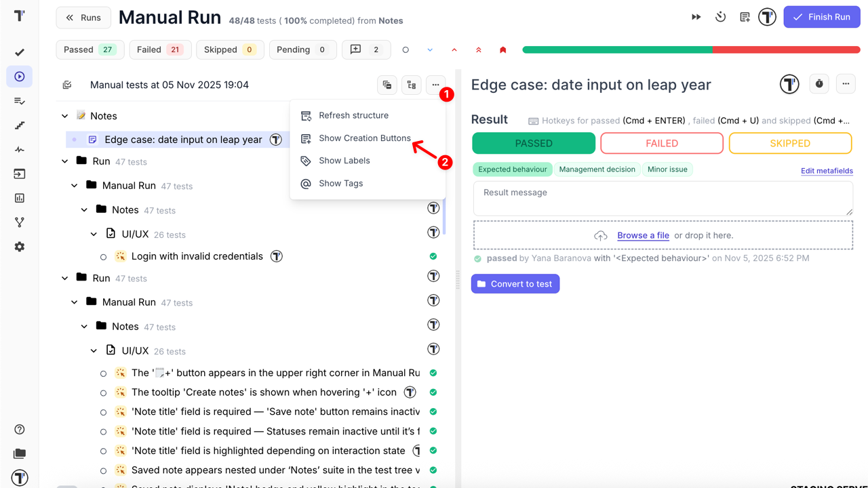
Task: Select radio for 'Login with invalid credentials' test
Action: [103, 257]
